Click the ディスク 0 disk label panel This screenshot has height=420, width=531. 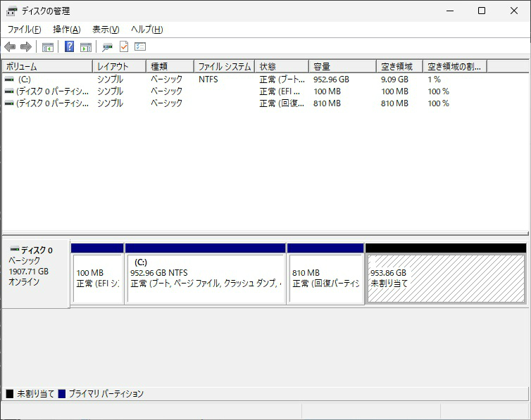36,272
